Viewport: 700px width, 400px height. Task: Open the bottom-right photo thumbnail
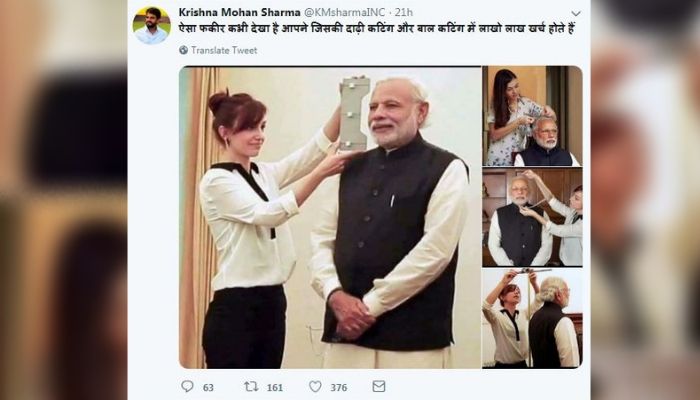pos(532,318)
